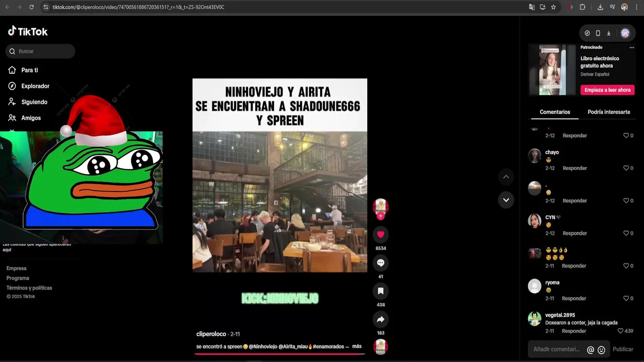
Task: Save video with the bookmark icon
Action: pyautogui.click(x=380, y=291)
